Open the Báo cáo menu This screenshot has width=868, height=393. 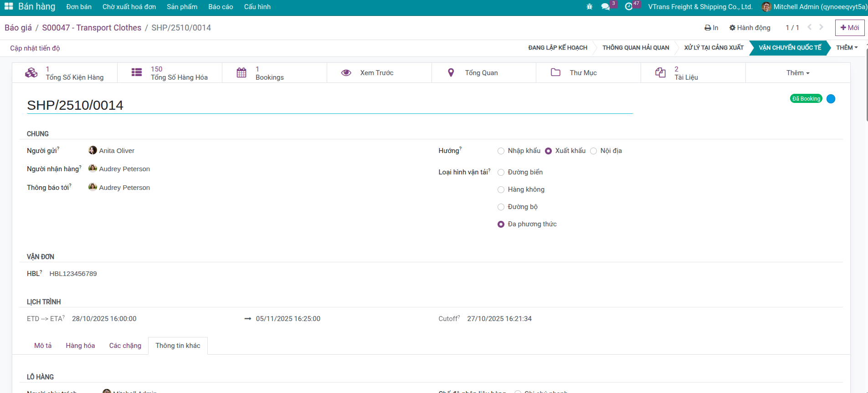click(221, 7)
